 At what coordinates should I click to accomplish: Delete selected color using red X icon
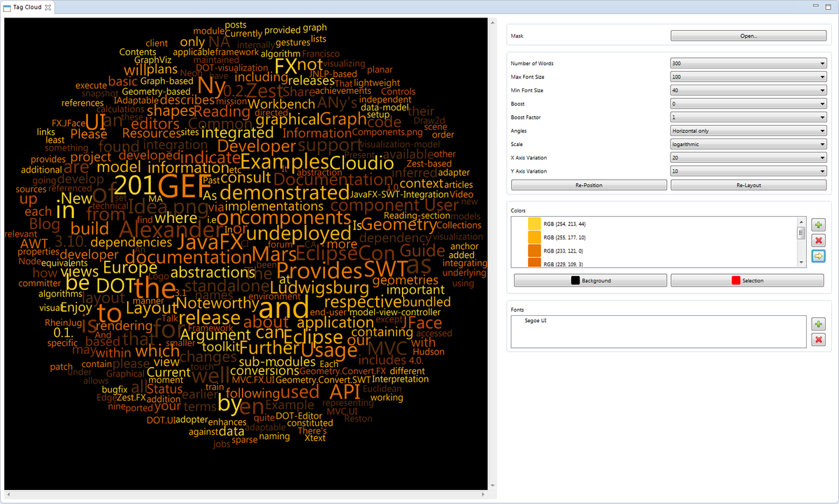[x=818, y=240]
